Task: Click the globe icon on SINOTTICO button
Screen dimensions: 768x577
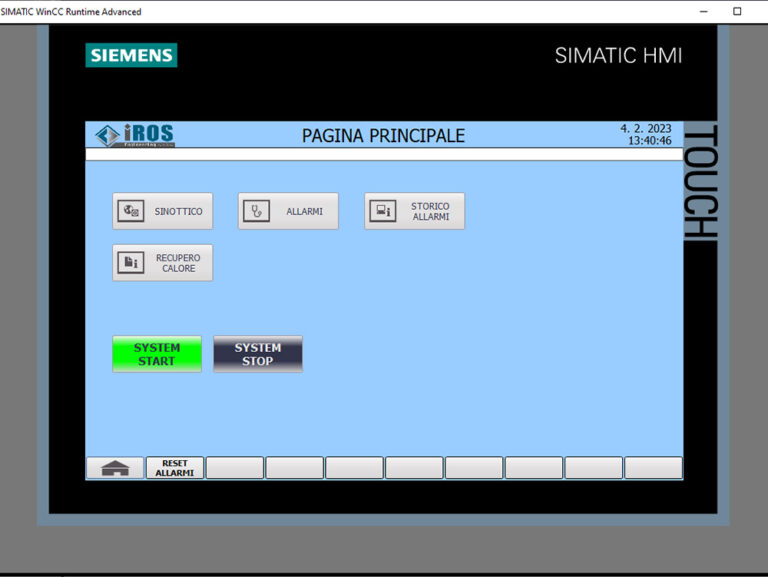Action: (x=131, y=211)
